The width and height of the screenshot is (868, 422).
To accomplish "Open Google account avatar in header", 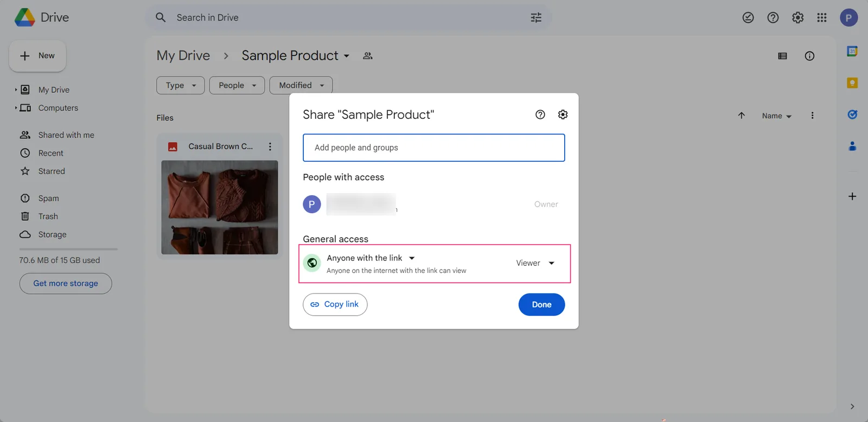I will tap(849, 18).
